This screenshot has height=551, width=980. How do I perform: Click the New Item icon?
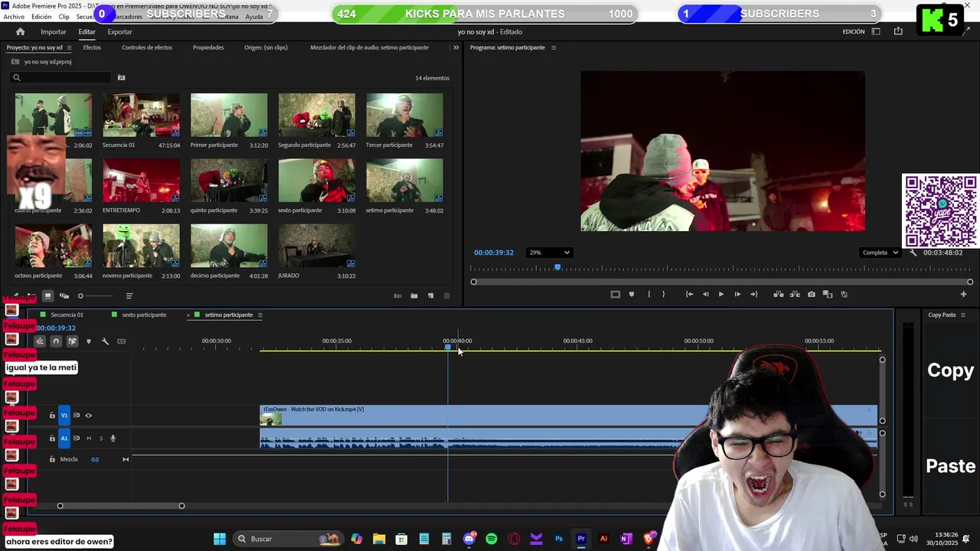pos(430,296)
